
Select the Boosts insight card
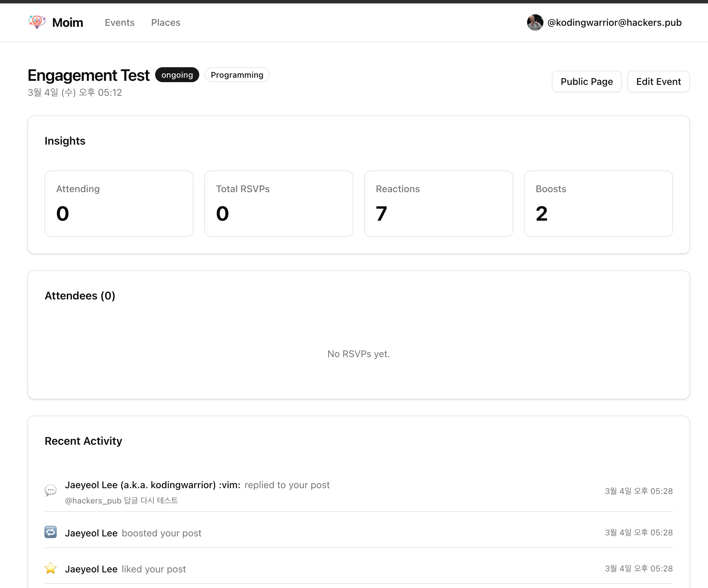[x=598, y=203]
